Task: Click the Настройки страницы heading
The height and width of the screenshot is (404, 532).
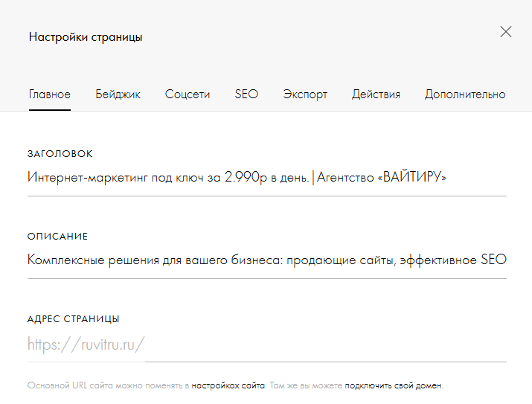Action: [x=86, y=37]
